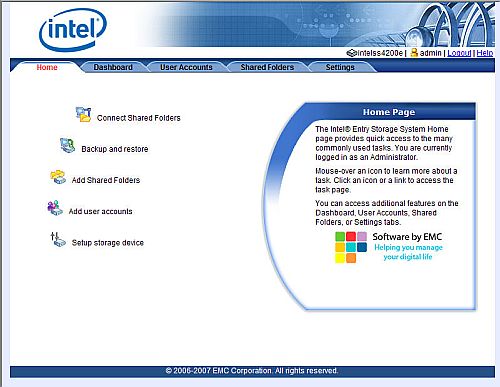Click the EMC Corporation copyright footer text
The width and height of the screenshot is (500, 387).
pyautogui.click(x=252, y=371)
